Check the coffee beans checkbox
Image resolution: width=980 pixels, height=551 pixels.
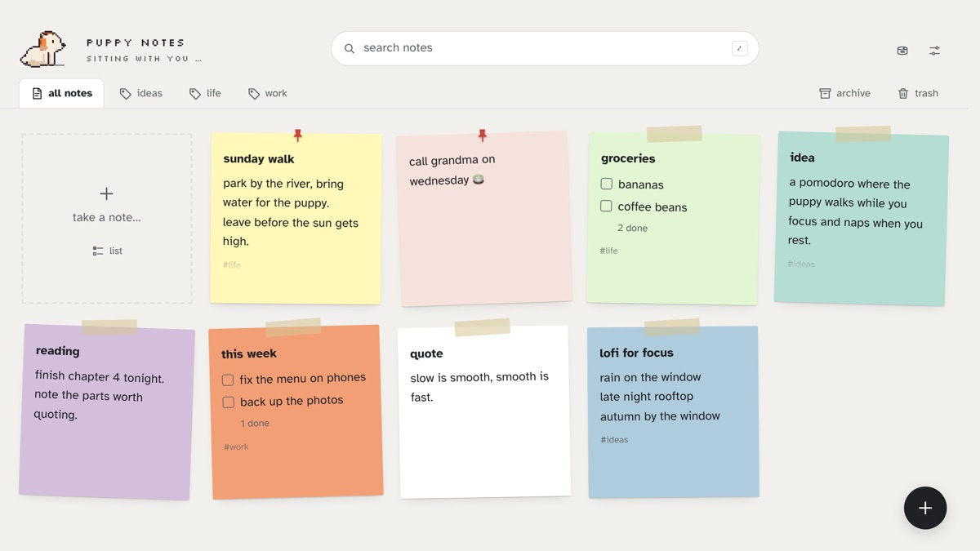click(x=606, y=206)
